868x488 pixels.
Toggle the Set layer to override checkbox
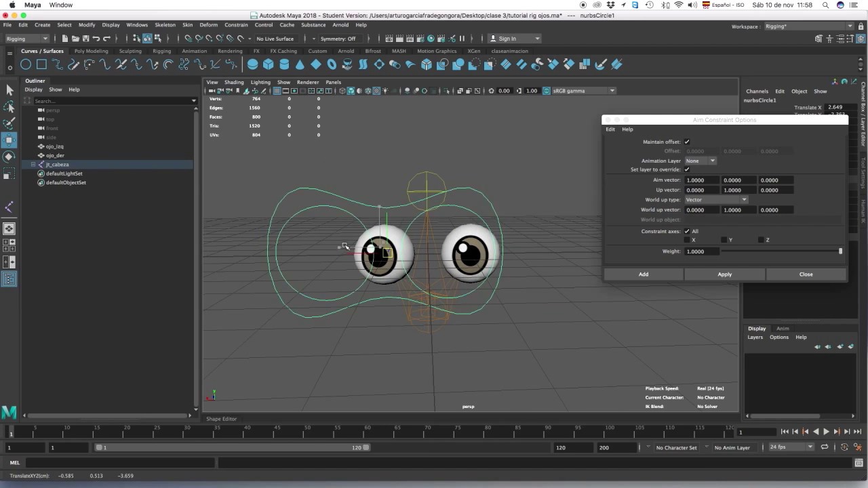point(687,169)
